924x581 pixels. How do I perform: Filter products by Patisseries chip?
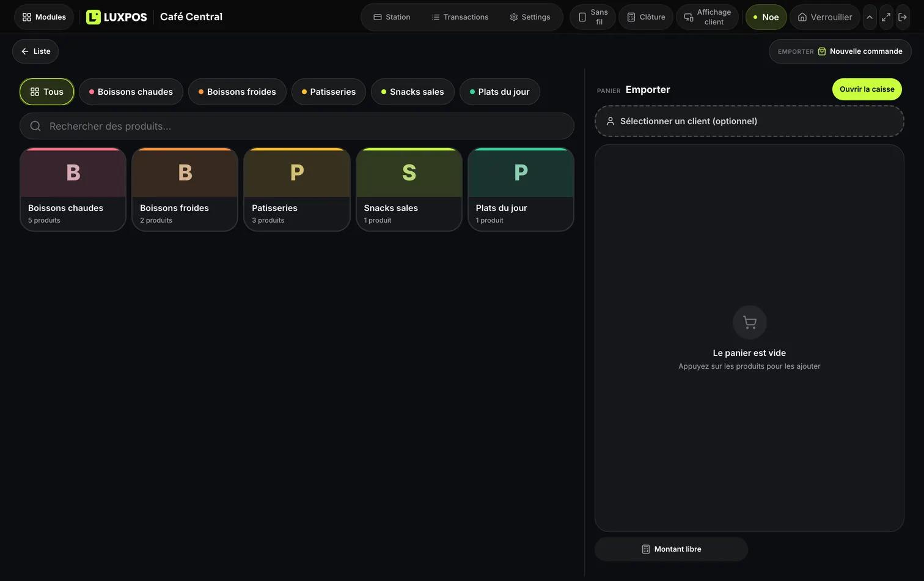(329, 92)
